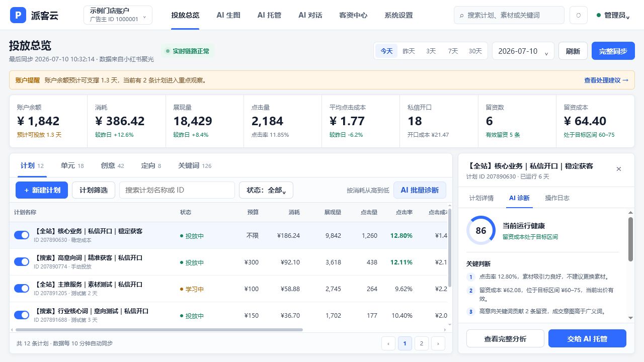Select the 30天 time range
This screenshot has height=362, width=644.
(x=475, y=51)
